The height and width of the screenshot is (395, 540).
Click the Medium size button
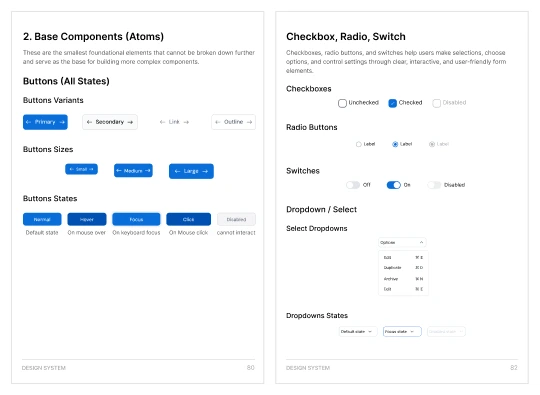tap(133, 170)
